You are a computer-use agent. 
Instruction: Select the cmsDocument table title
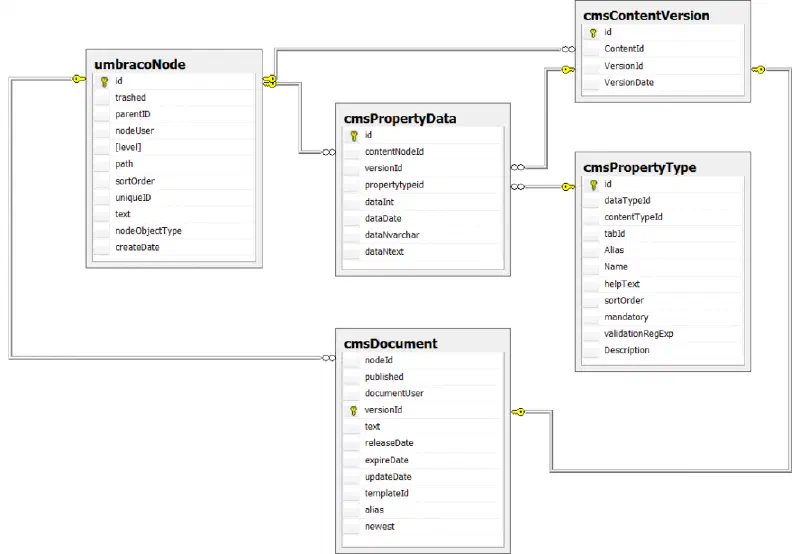[390, 344]
